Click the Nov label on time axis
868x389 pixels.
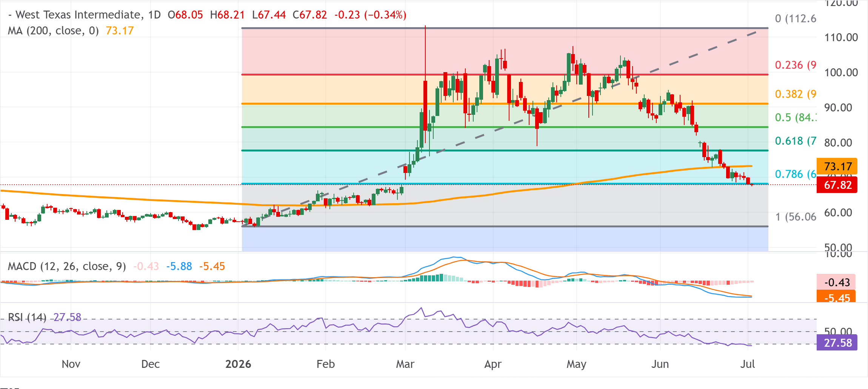click(71, 364)
